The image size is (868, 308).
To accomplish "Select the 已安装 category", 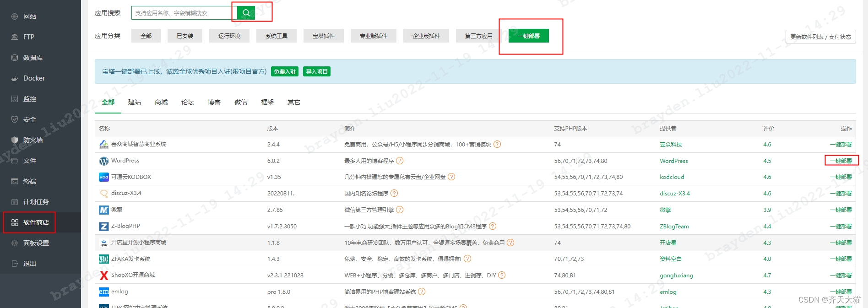I will point(185,36).
